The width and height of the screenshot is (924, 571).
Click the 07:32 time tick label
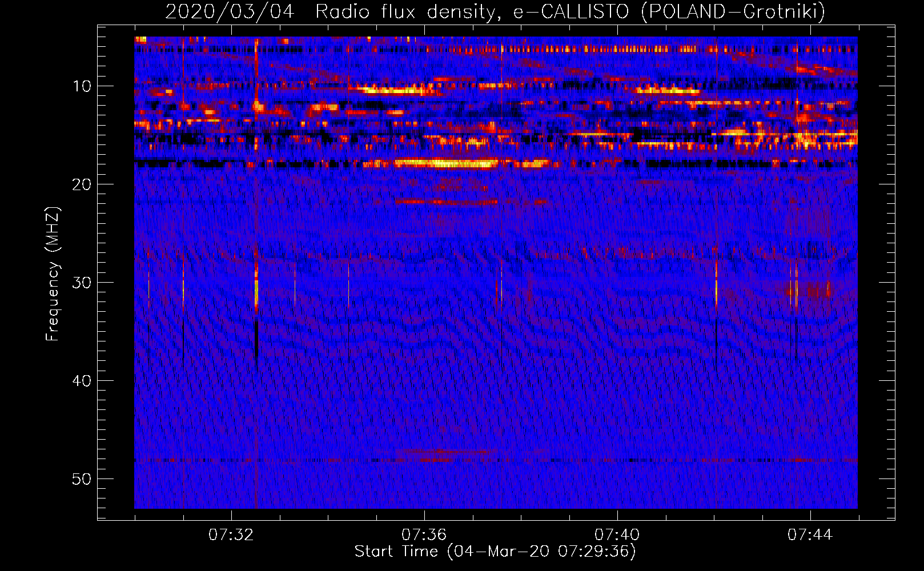coord(231,535)
